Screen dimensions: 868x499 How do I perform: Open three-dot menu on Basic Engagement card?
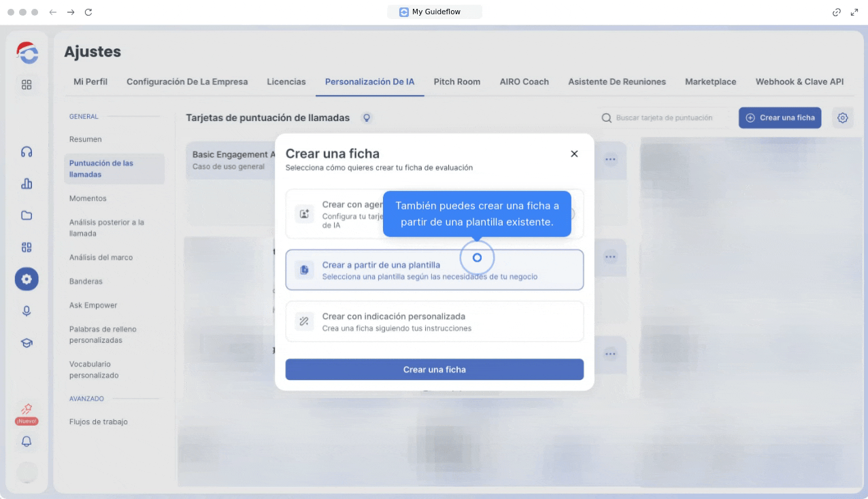pyautogui.click(x=610, y=159)
